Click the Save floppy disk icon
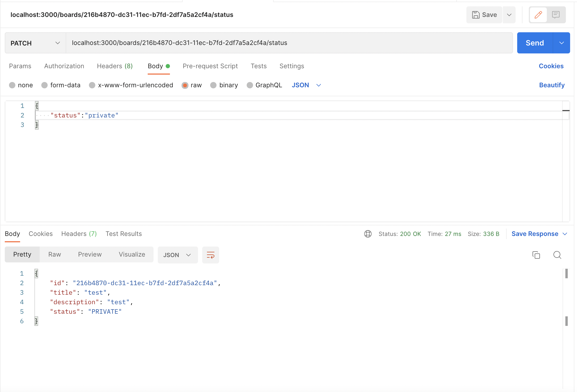Screen dimensions: 577x392 pos(476,15)
